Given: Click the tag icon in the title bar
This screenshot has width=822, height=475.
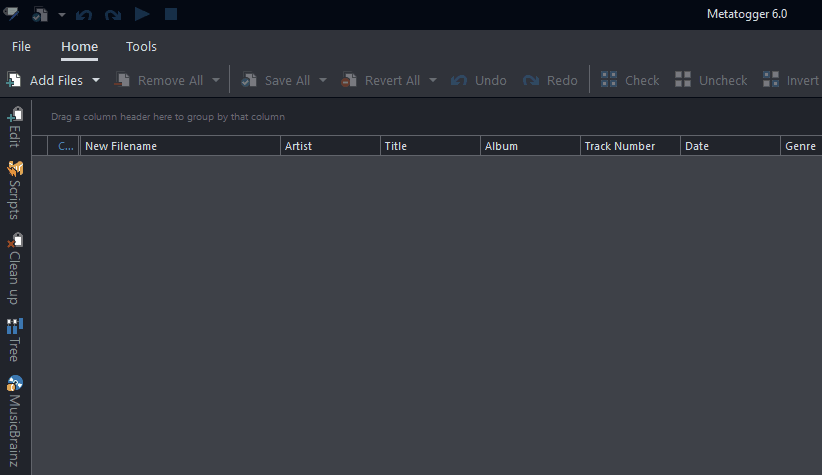Looking at the screenshot, I should click(11, 14).
